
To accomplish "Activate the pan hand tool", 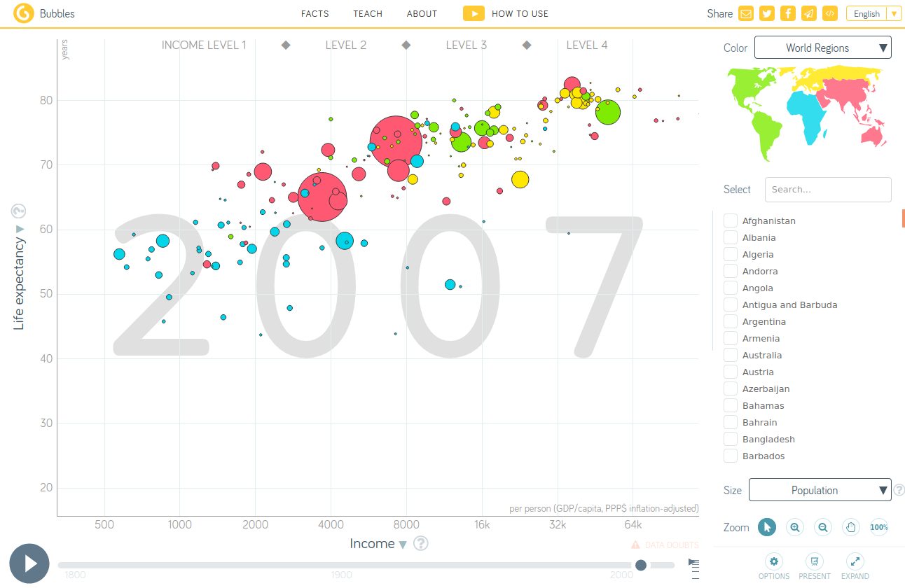I will [851, 528].
